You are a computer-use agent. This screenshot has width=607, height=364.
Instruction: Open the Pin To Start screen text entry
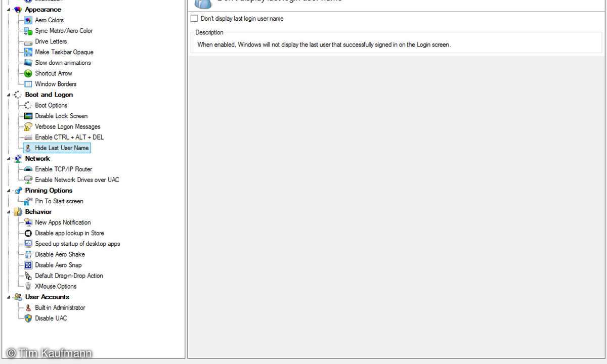tap(59, 201)
